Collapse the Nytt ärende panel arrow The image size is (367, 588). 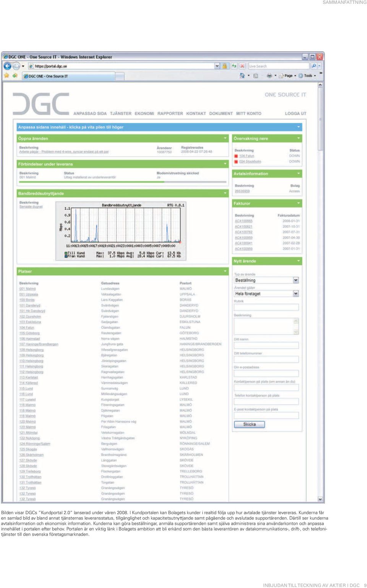[x=299, y=261]
